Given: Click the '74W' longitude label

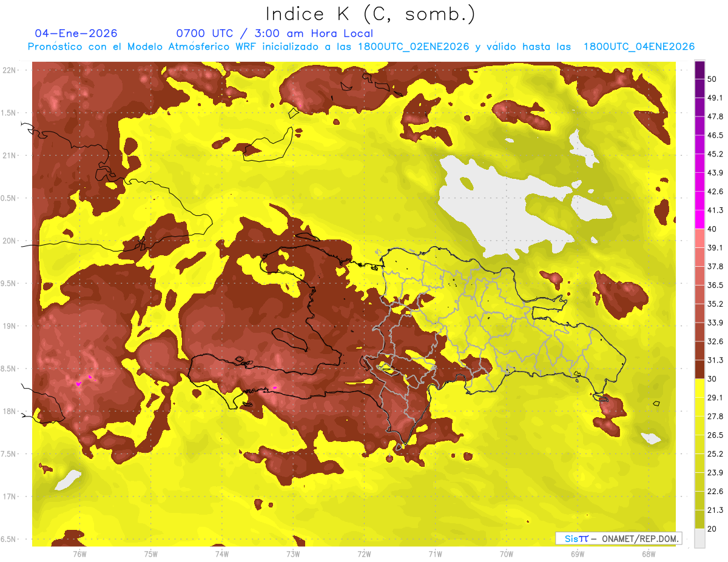Looking at the screenshot, I should click(222, 554).
